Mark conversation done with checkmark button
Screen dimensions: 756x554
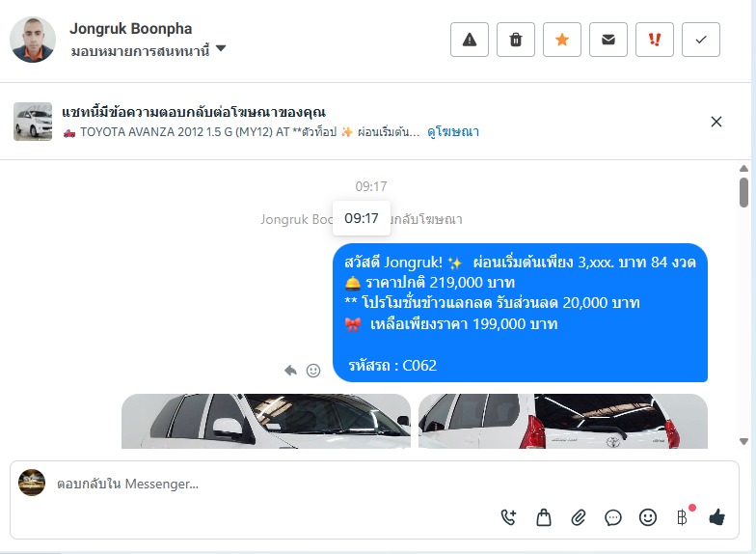tap(700, 40)
